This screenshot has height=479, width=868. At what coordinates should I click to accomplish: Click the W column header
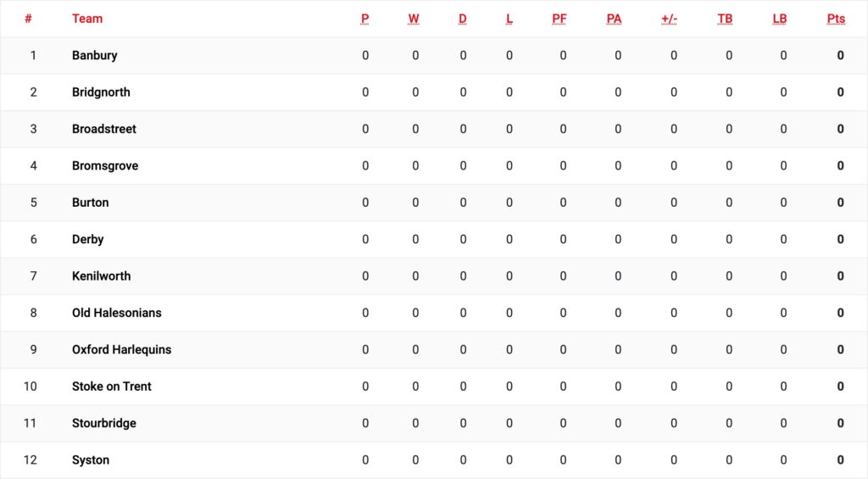[414, 19]
